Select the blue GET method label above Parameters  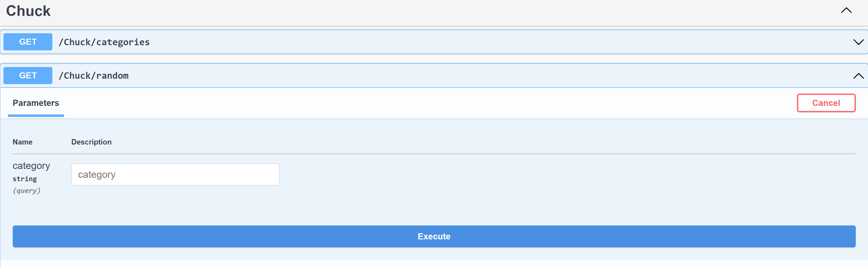28,75
